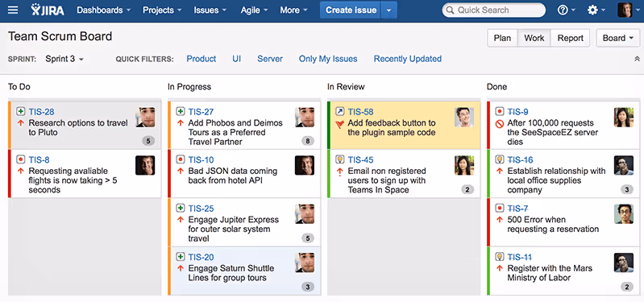Toggle the Product quick filter
644x302 pixels.
tap(202, 59)
